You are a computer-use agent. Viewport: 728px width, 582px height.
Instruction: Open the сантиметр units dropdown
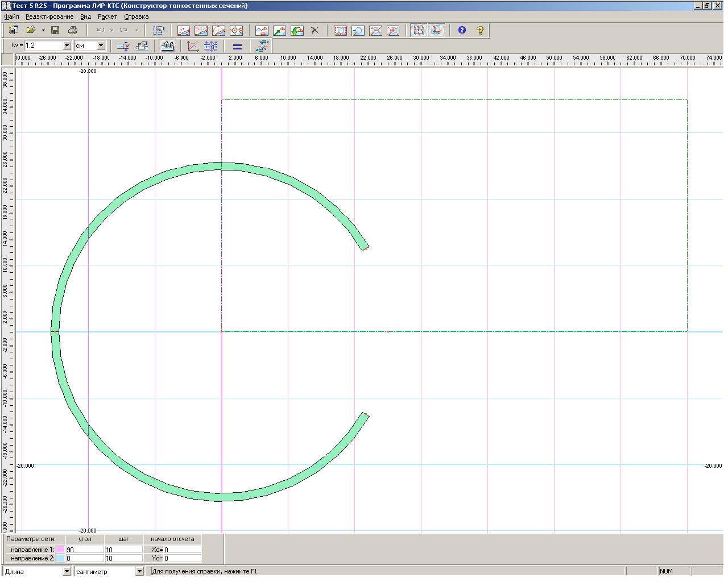(139, 571)
